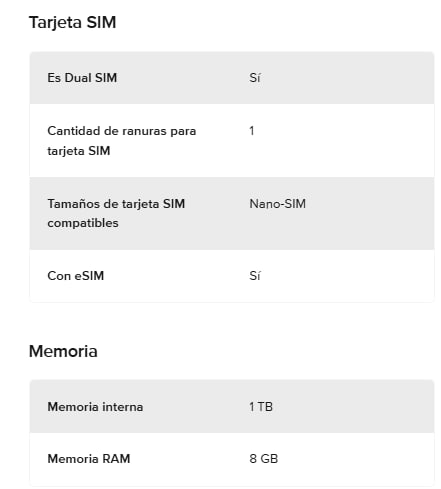Click the Nano-SIM compatibility row
Viewport: 441px width, 489px height.
coord(232,213)
